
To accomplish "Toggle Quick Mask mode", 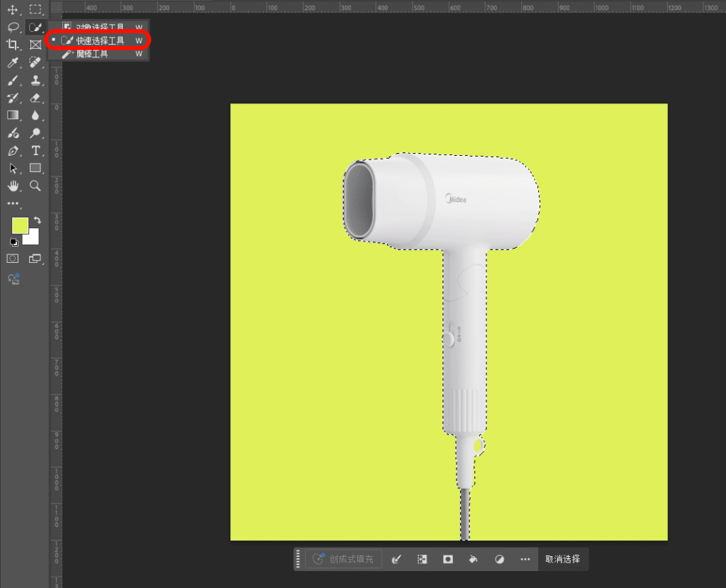I will pos(13,259).
